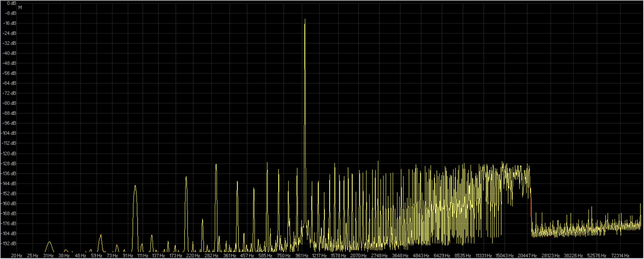This screenshot has height=259, width=644.
Task: Select the 11331 Hz frequency label
Action: 484,256
